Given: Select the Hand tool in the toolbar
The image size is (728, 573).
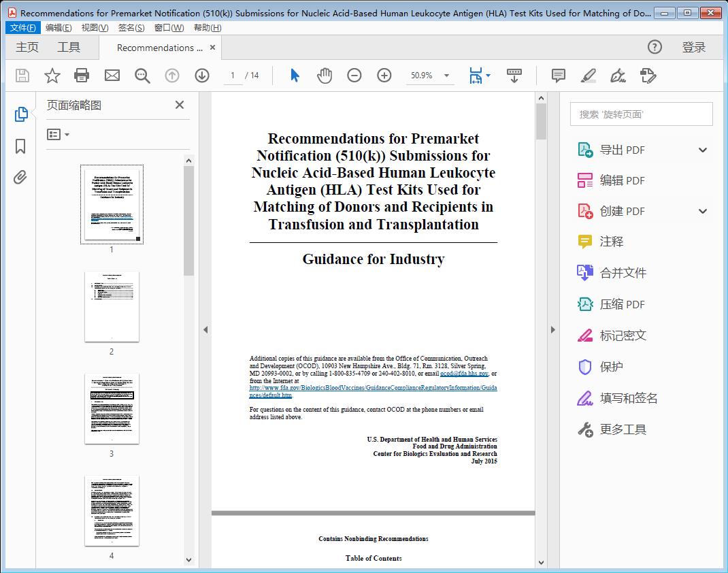Looking at the screenshot, I should tap(325, 76).
